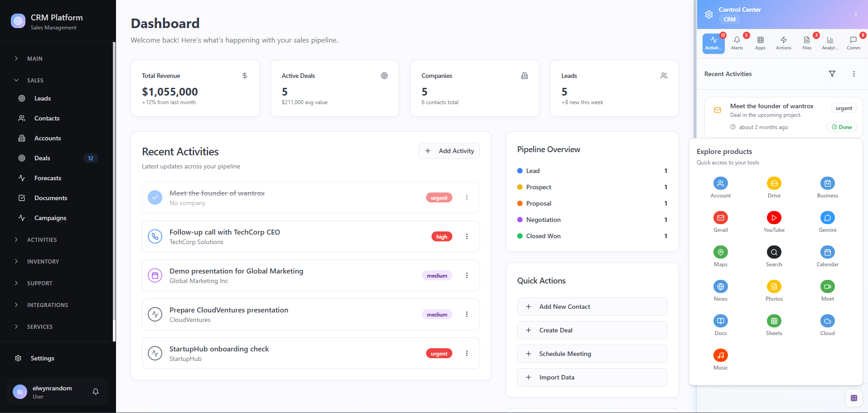Open the Apps icon in Control Center
Image resolution: width=868 pixels, height=413 pixels.
[760, 43]
